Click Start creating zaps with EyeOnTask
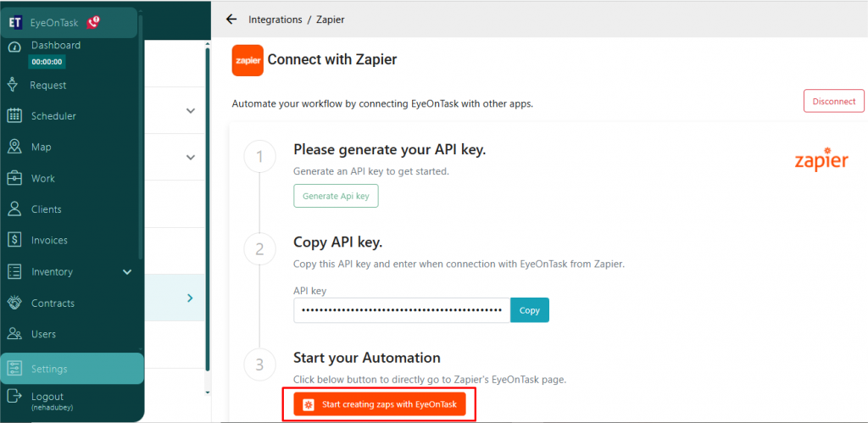This screenshot has height=423, width=868. 380,404
